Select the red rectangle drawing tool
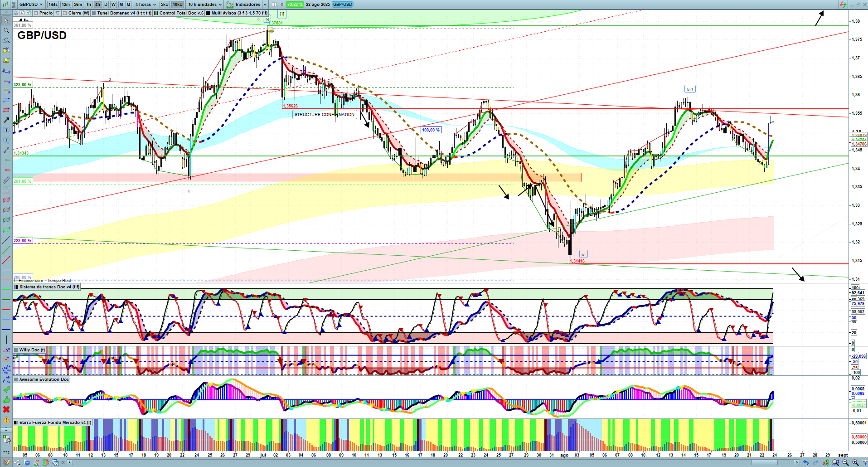 click(6, 110)
